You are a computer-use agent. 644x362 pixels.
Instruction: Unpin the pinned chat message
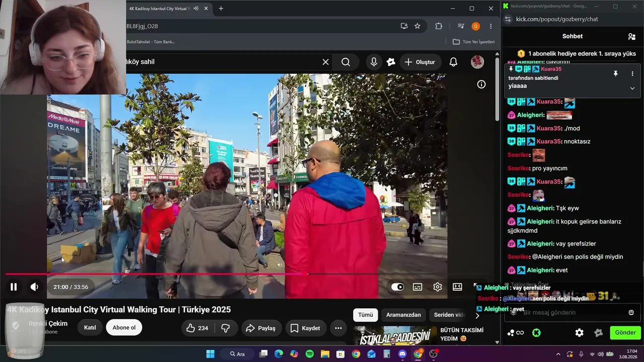coord(615,73)
